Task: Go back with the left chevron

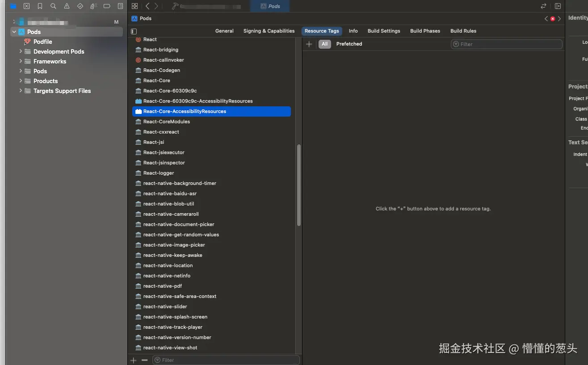Action: (147, 6)
